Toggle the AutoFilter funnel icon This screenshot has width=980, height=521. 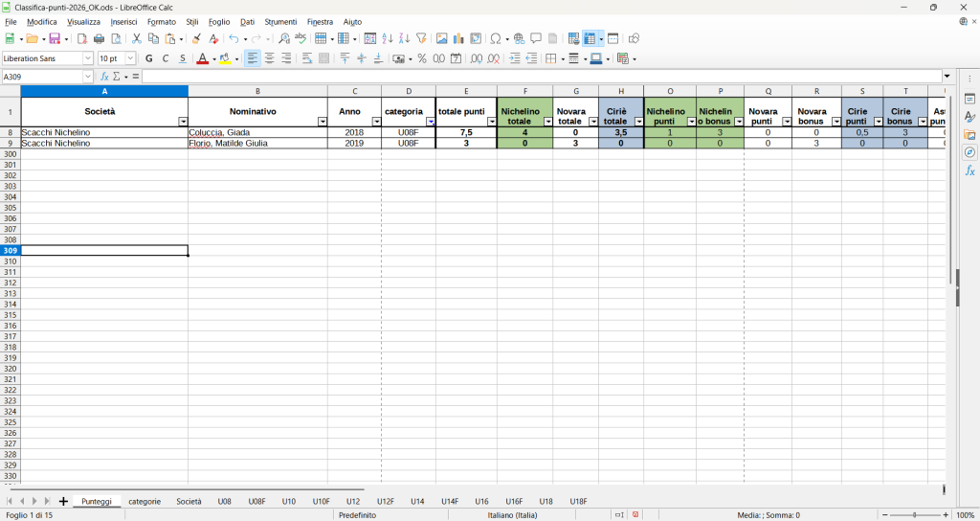coord(421,39)
